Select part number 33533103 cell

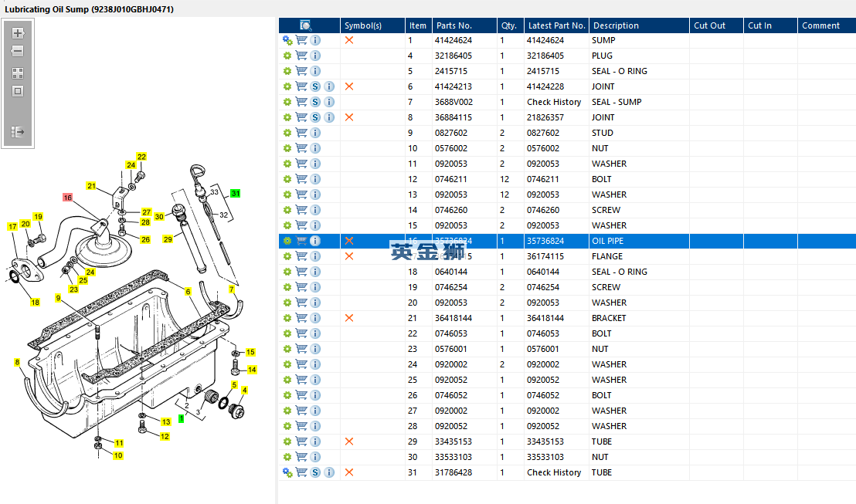coord(453,457)
